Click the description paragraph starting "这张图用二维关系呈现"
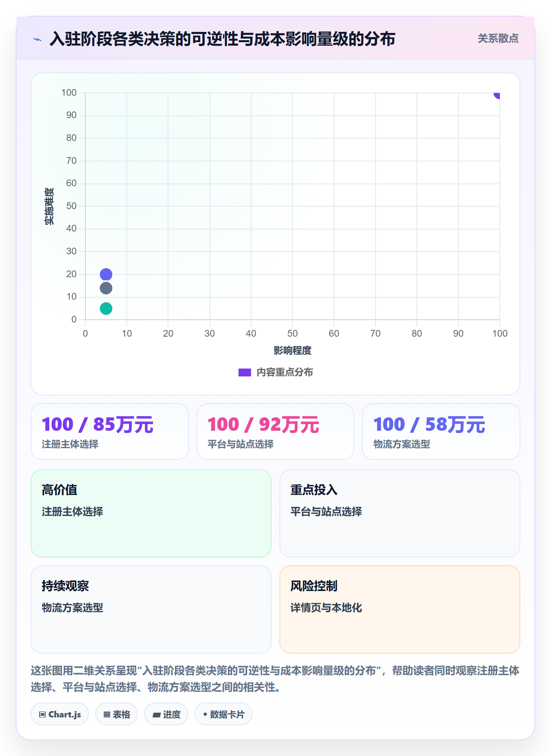The image size is (551, 756). point(275,679)
